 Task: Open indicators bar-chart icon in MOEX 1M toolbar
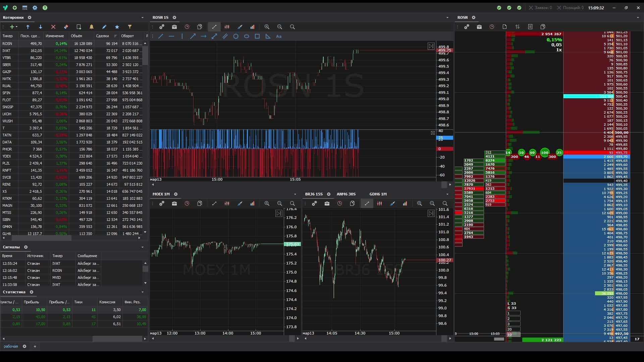(x=253, y=203)
